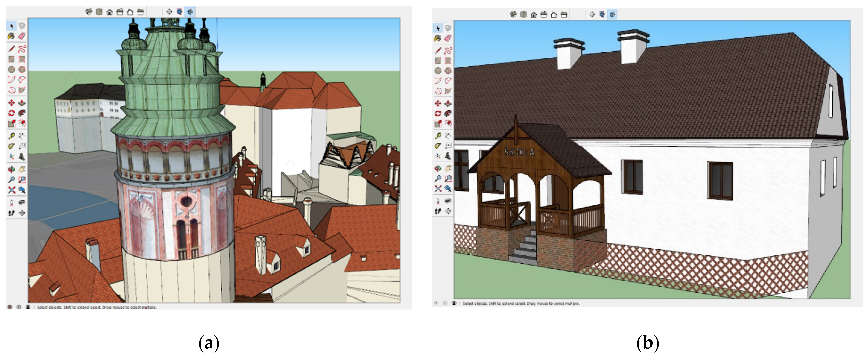Activate the Pan hand tool in ŠKOLA school window
Image resolution: width=868 pixels, height=356 pixels.
point(448,168)
